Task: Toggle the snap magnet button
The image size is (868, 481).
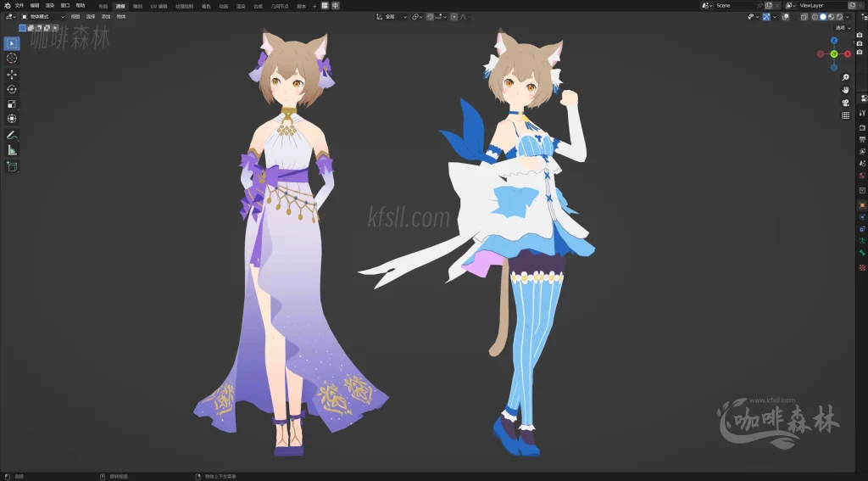Action: (x=430, y=17)
